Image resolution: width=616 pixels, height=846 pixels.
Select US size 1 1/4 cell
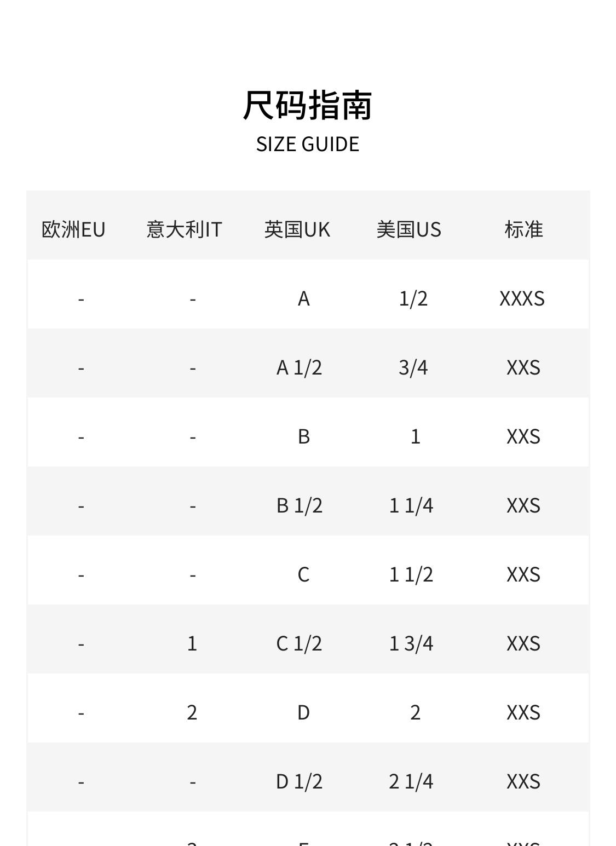411,505
